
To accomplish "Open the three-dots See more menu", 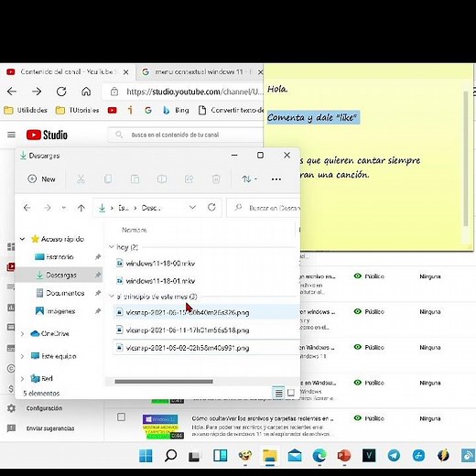I will pyautogui.click(x=276, y=179).
